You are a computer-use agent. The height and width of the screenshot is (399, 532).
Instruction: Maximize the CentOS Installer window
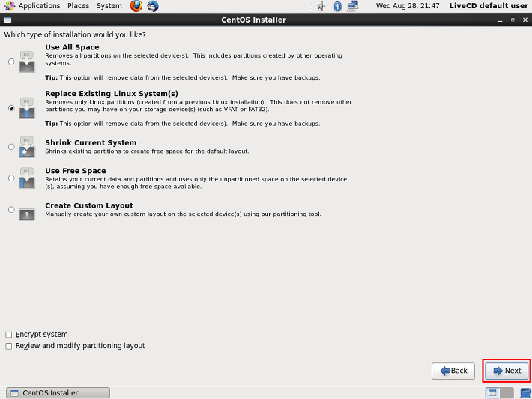[x=513, y=20]
